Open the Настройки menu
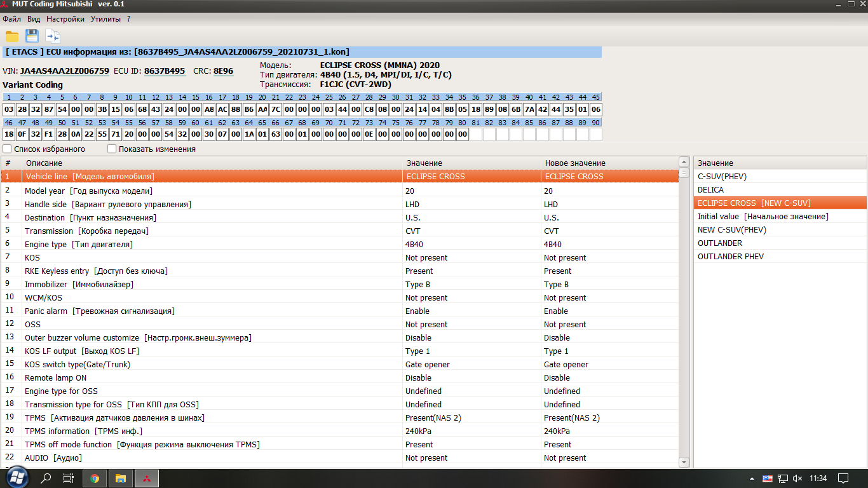868x488 pixels. click(65, 19)
